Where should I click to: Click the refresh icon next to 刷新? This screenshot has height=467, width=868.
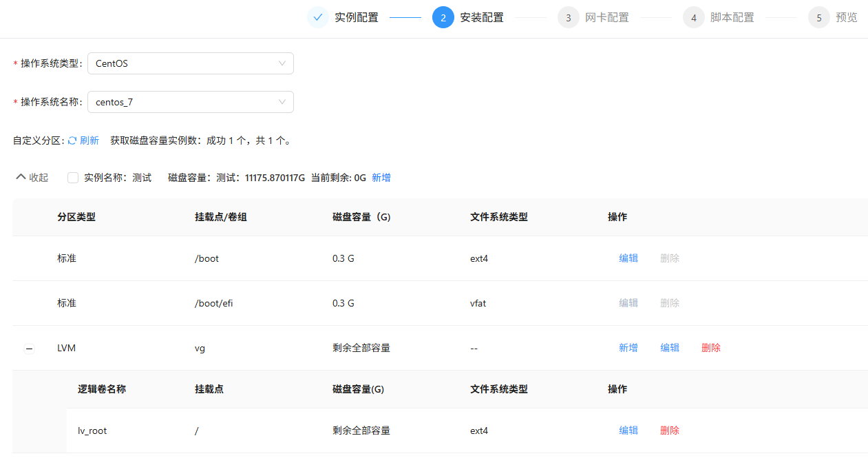click(x=72, y=141)
